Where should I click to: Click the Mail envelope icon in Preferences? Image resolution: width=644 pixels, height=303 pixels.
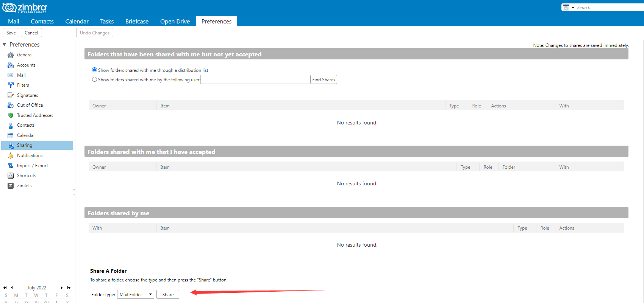point(11,75)
